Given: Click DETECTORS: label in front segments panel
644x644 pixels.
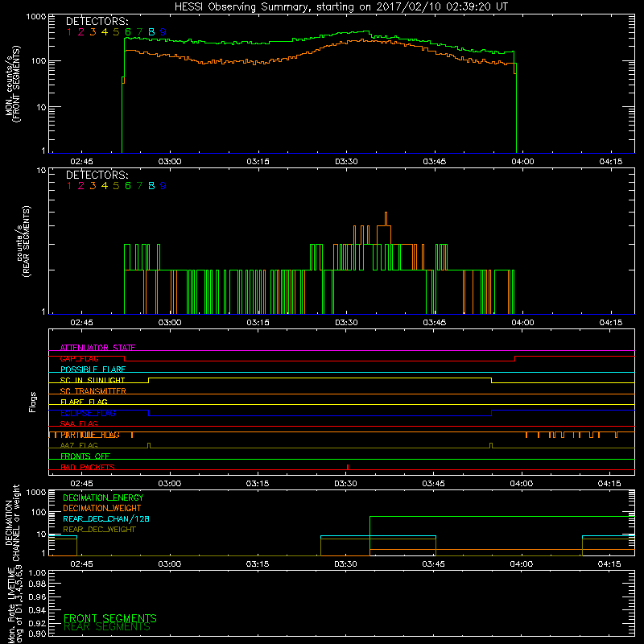Looking at the screenshot, I should 97,22.
